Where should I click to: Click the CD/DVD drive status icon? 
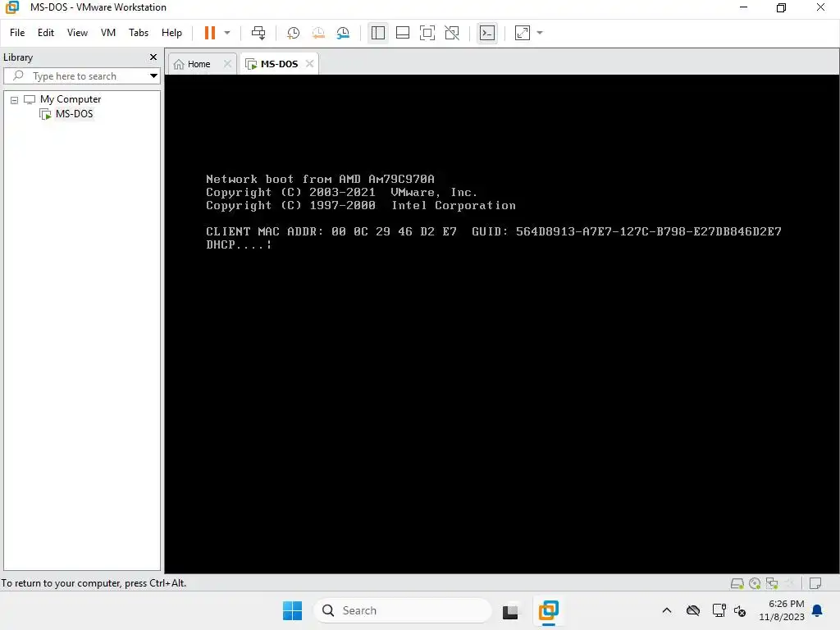click(x=755, y=583)
